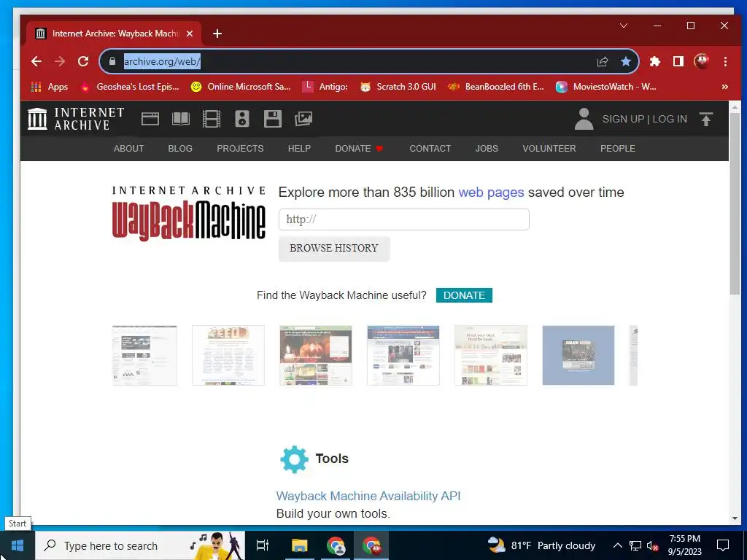Click the page vertical scrollbar thumb
Viewport: 747px width, 560px height.
click(735, 204)
